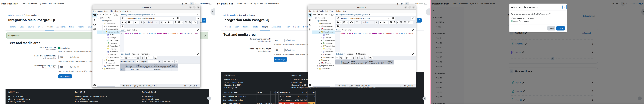This screenshot has height=104, width=644.
Task: Click Graph Visualiser icon in left pgAdmin results
Action: pos(151,58)
